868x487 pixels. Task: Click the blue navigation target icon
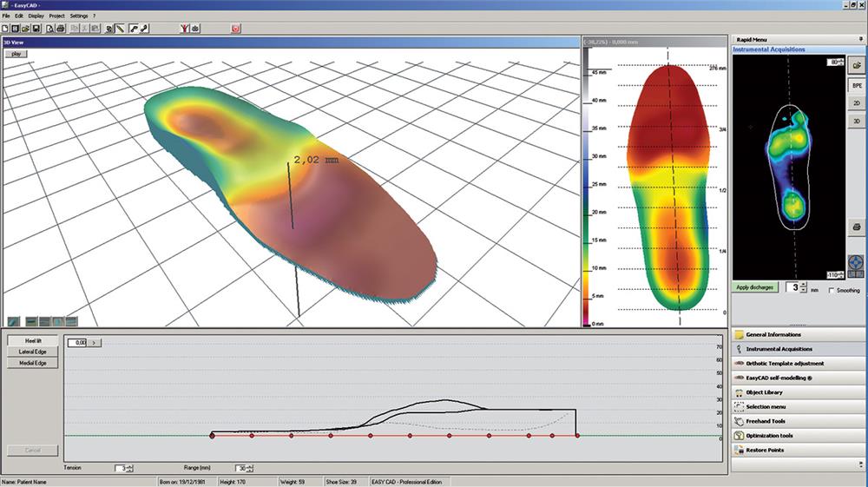856,256
